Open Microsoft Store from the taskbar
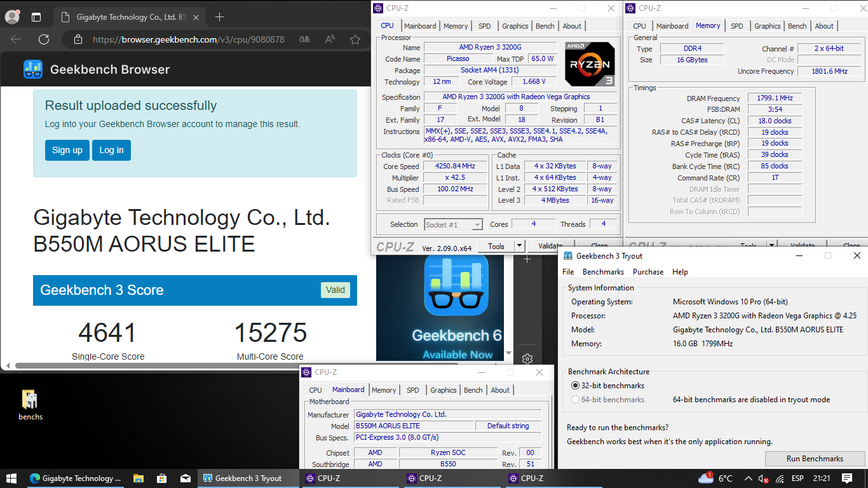This screenshot has width=868, height=488. click(162, 478)
